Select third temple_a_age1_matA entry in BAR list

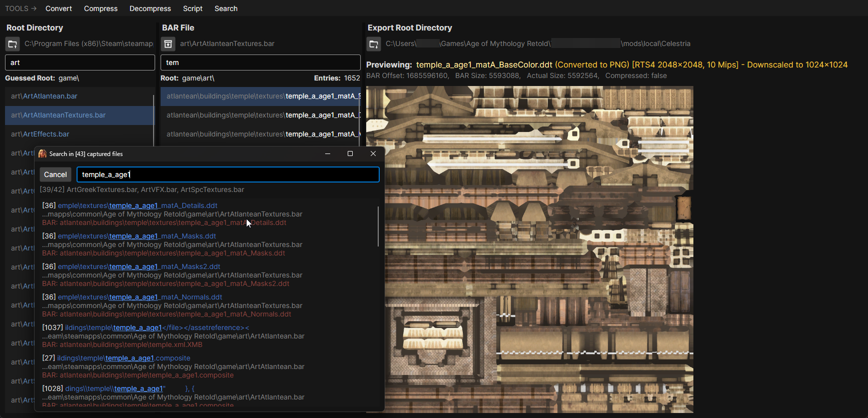tap(261, 134)
